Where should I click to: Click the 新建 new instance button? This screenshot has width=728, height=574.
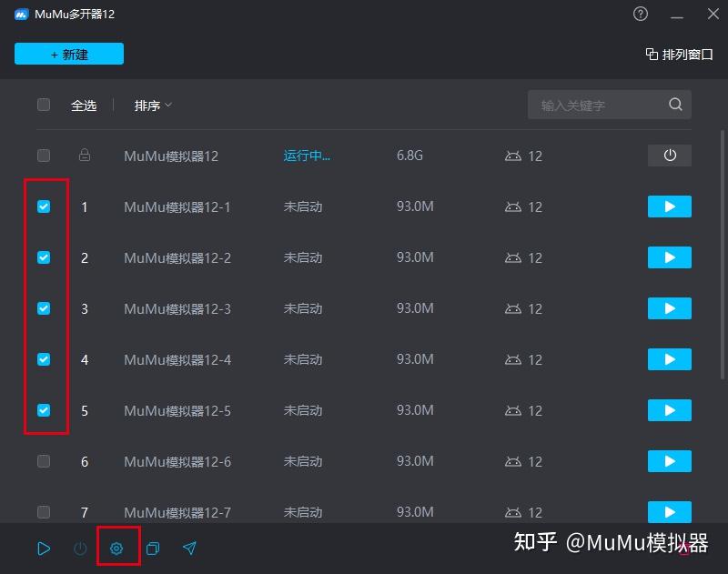68,54
